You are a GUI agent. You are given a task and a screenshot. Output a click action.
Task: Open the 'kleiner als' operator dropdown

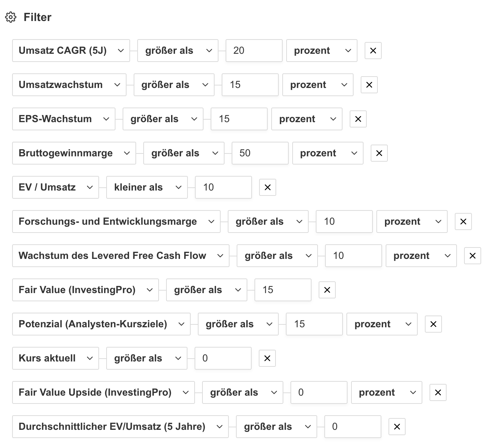[147, 187]
